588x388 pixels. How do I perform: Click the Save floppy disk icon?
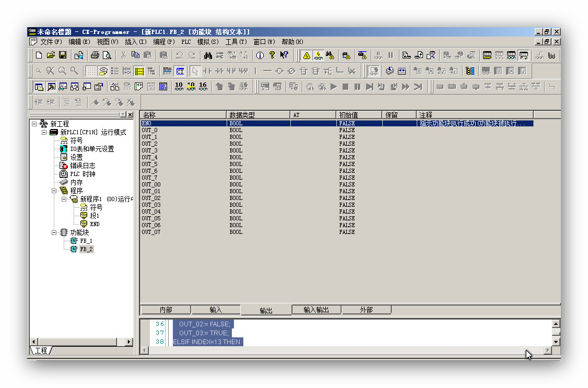tap(63, 55)
